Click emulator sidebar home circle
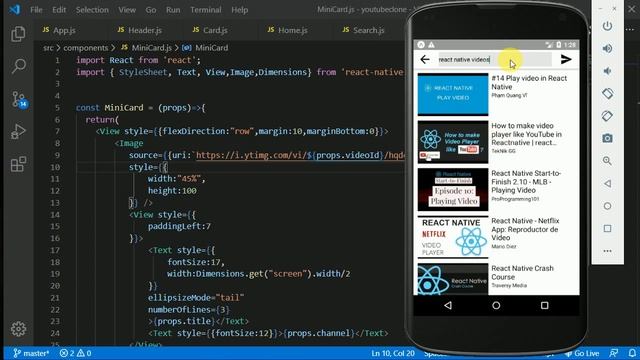The height and width of the screenshot is (360, 640). pos(607,206)
